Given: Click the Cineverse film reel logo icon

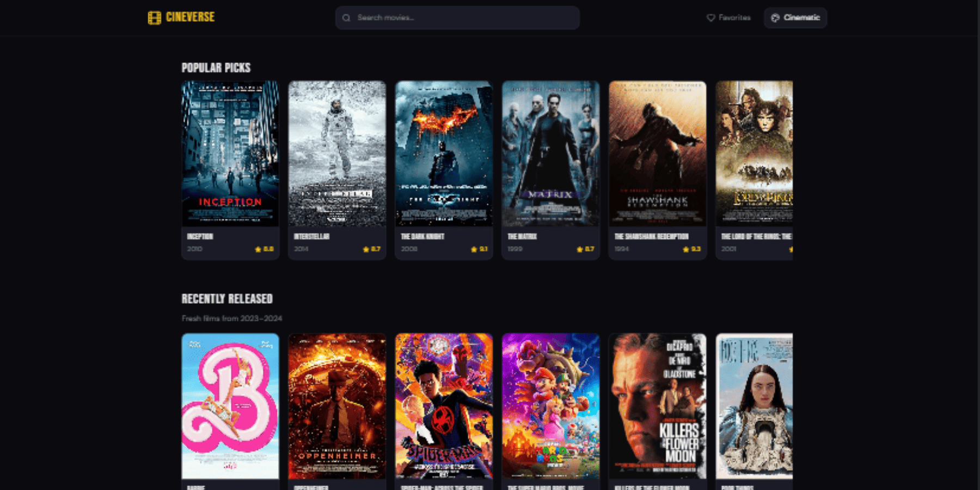Looking at the screenshot, I should [154, 18].
